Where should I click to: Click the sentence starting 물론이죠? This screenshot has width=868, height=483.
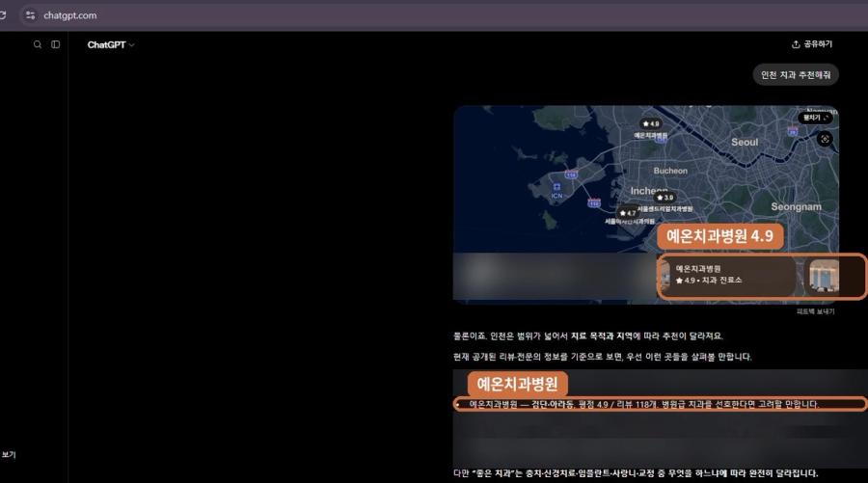coord(588,336)
